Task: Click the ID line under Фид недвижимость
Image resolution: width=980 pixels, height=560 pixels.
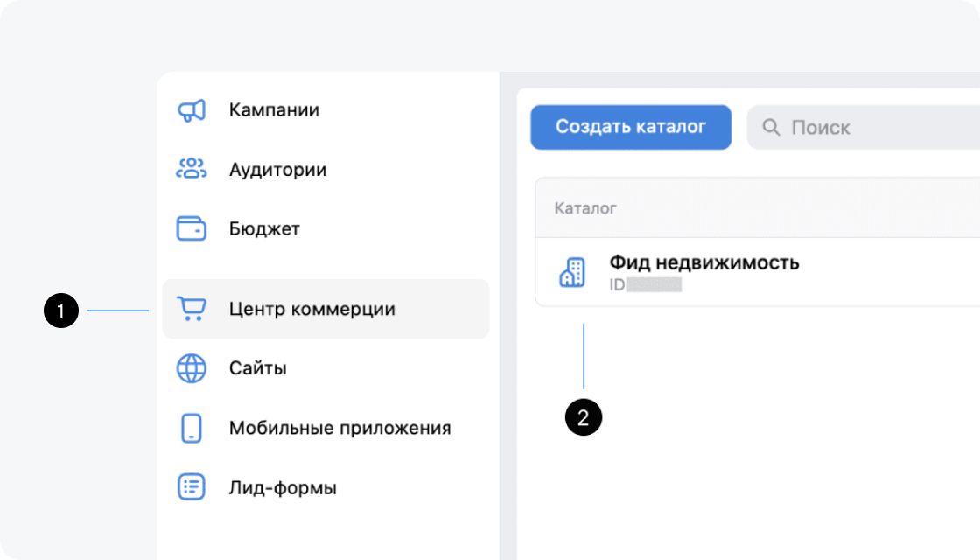Action: [x=645, y=285]
